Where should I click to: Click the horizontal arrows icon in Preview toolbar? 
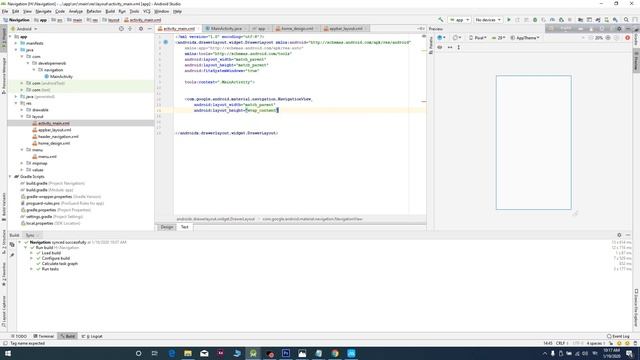[x=450, y=47]
